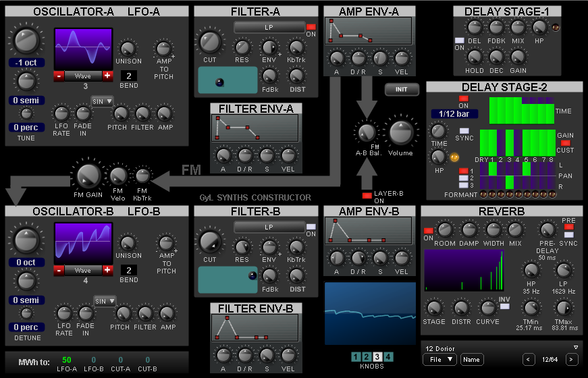This screenshot has height=378, width=588.
Task: Click the Reverb DISTR knob
Action: tap(462, 308)
